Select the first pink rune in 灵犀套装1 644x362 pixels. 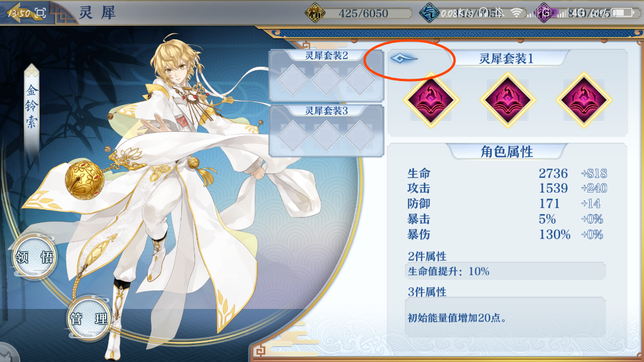coord(431,100)
